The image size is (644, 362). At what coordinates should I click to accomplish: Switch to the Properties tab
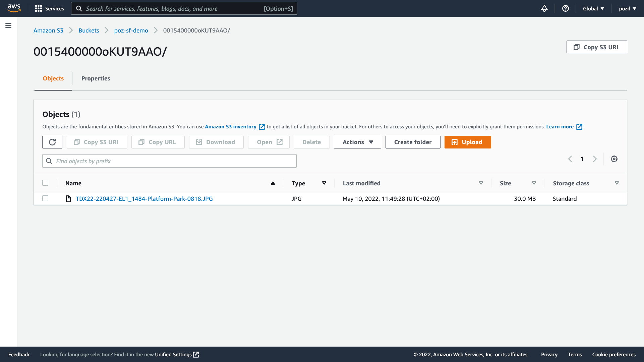(96, 78)
